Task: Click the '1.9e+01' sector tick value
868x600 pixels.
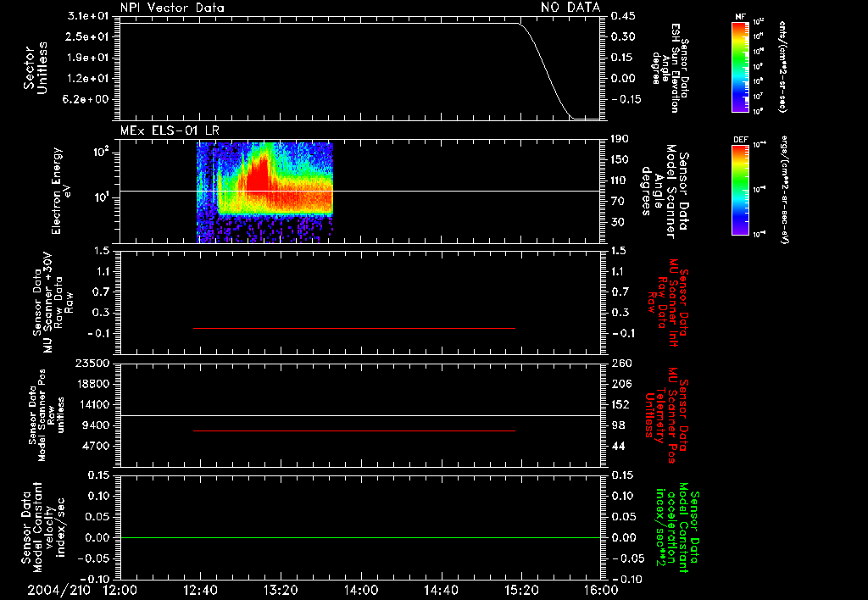Action: (88, 58)
